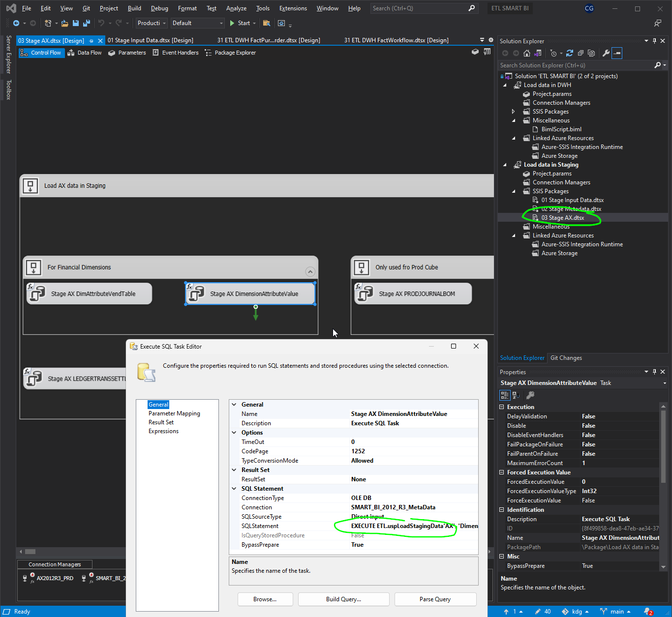Open the Extensions menu
Screen dimensions: 672x617
click(293, 8)
